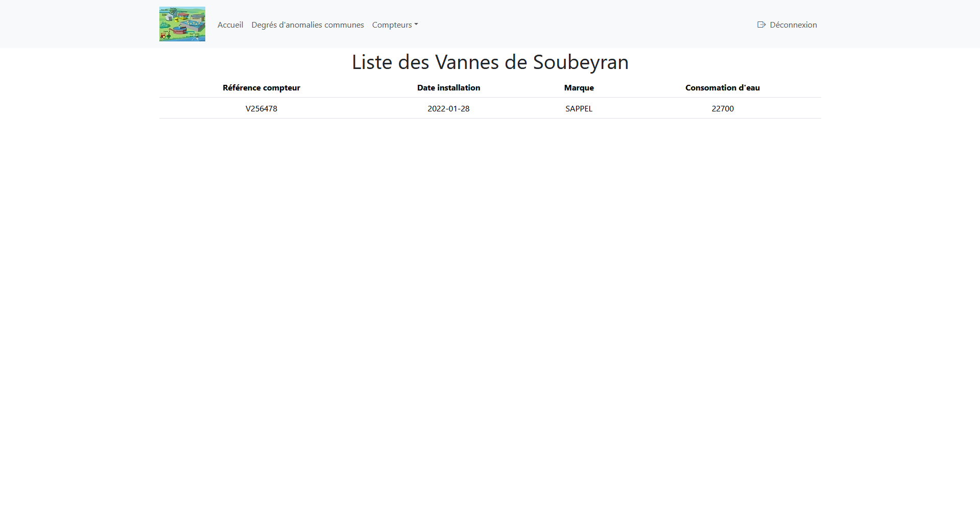Expand the caret next to Compteurs
This screenshot has width=980, height=508.
point(416,25)
